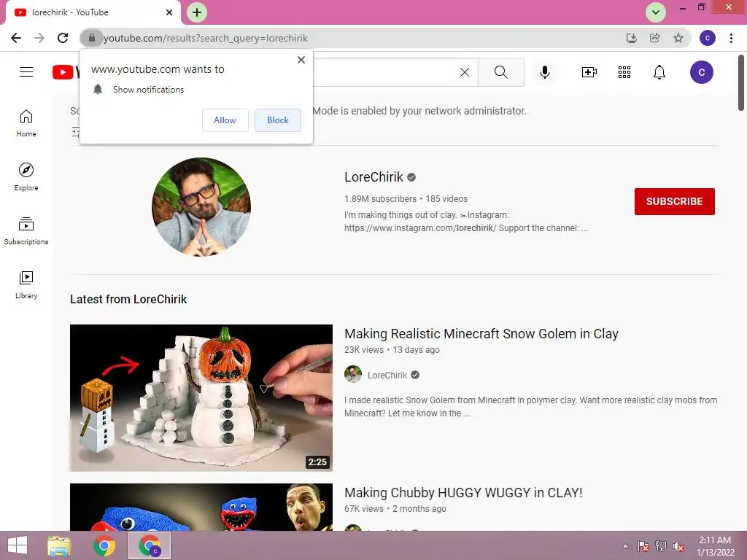Open the notifications bell in YouTube header

[x=659, y=72]
